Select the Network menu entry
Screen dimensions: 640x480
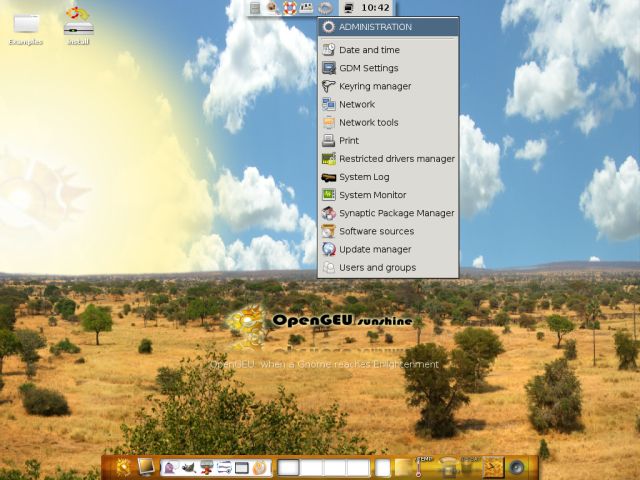point(388,104)
